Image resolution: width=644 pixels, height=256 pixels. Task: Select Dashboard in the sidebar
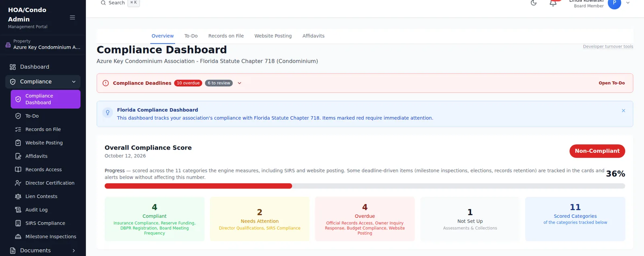43,67
